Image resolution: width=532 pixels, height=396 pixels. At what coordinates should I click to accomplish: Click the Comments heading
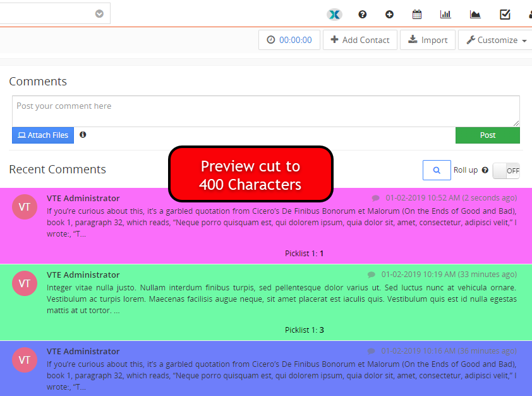tap(38, 82)
